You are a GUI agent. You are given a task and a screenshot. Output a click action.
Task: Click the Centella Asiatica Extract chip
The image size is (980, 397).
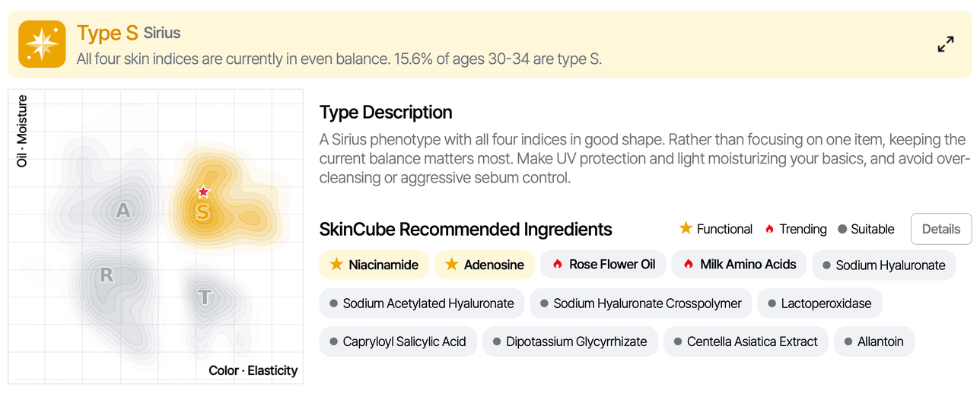coord(746,341)
